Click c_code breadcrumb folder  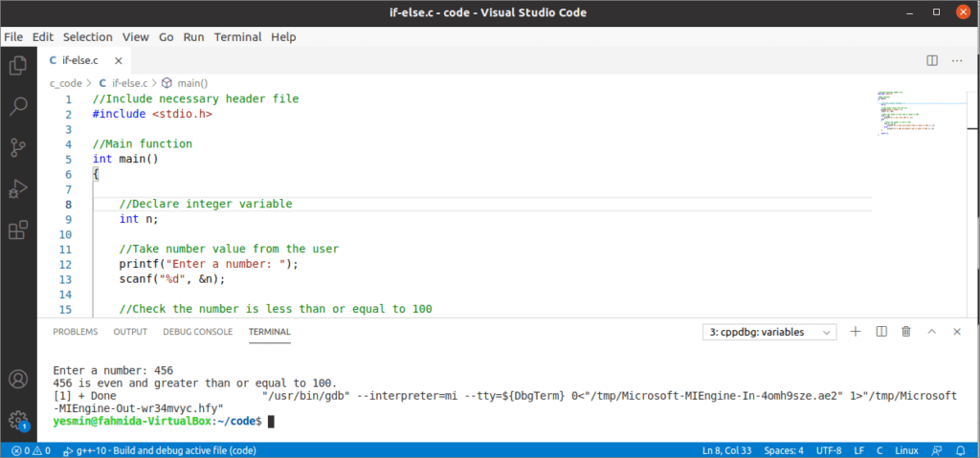point(66,82)
